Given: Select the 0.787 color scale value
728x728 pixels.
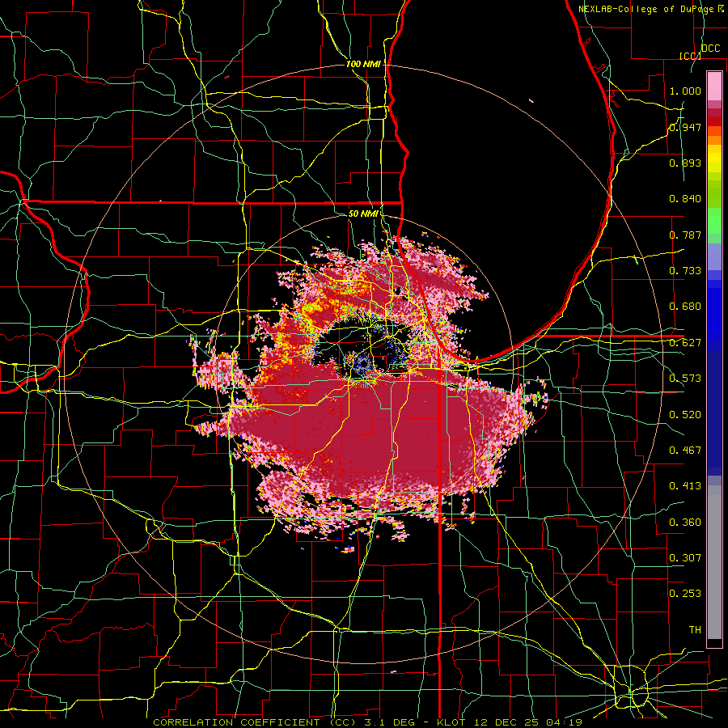Looking at the screenshot, I should 685,235.
